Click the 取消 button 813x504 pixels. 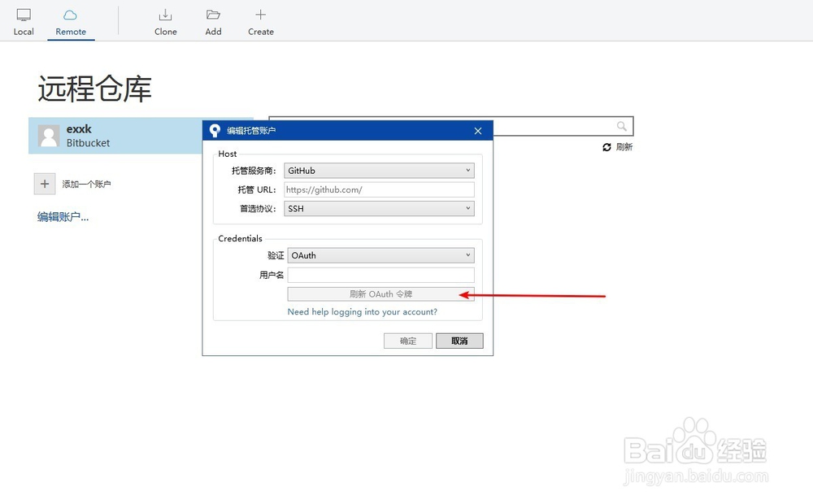tap(459, 341)
